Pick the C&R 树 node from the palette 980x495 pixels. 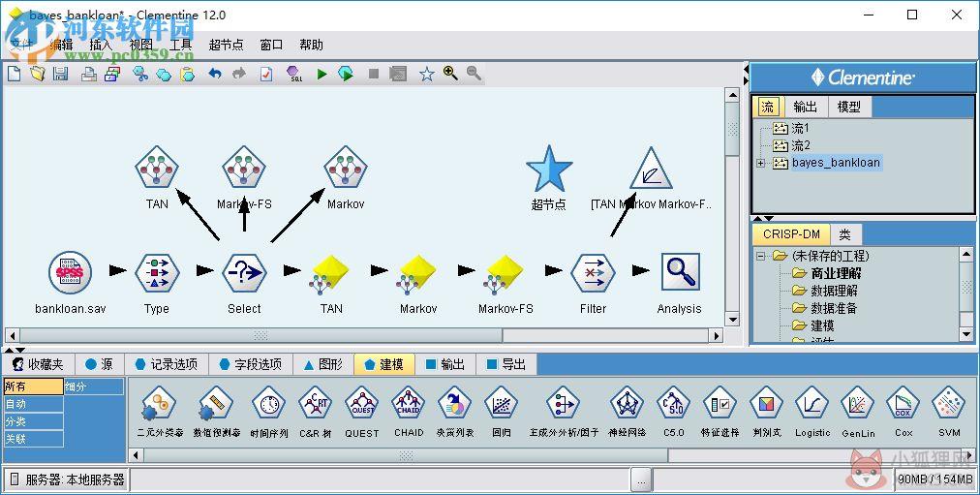coord(315,404)
